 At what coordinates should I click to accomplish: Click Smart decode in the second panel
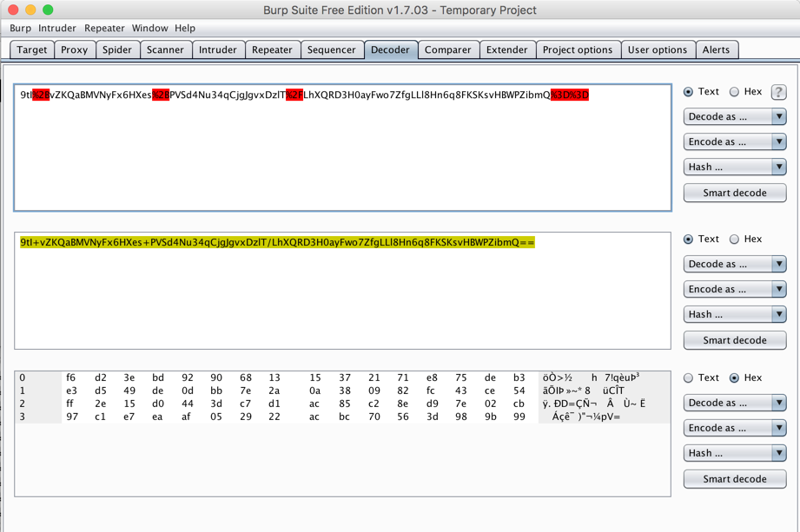click(x=735, y=340)
